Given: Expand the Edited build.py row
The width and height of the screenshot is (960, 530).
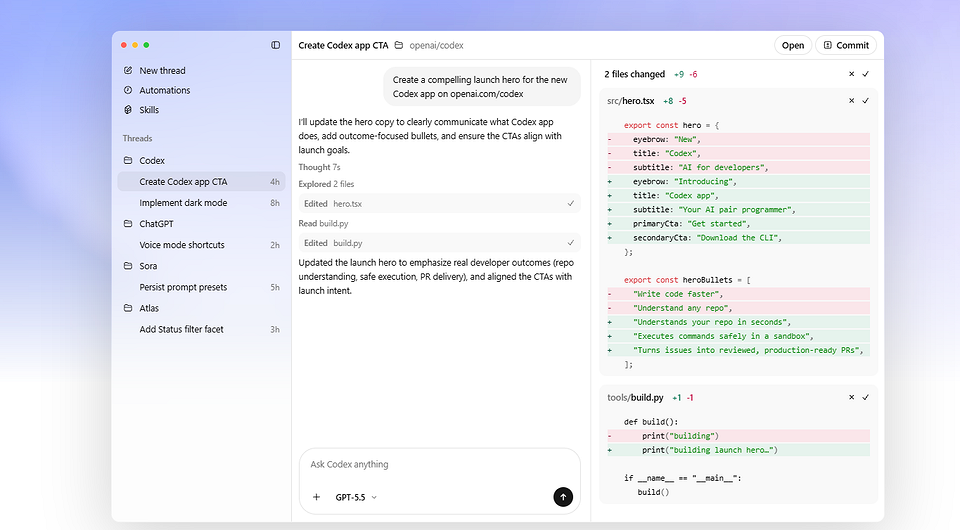Looking at the screenshot, I should pos(440,243).
